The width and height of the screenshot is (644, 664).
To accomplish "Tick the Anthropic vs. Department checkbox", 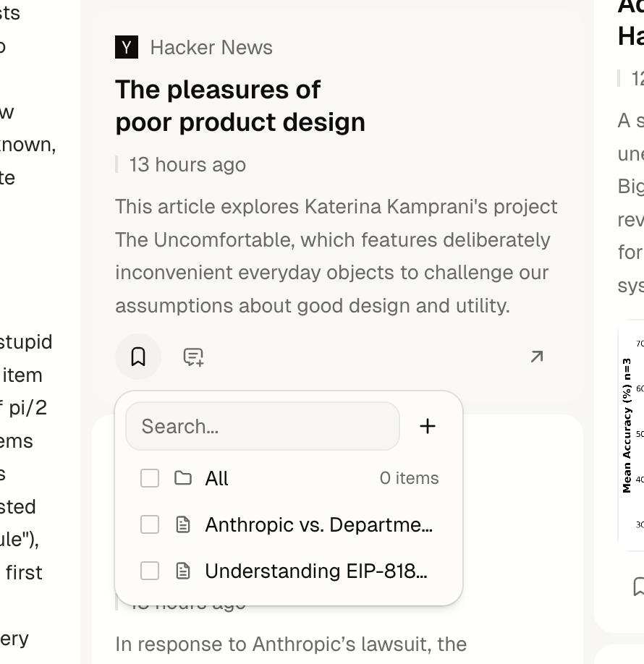I will click(150, 524).
